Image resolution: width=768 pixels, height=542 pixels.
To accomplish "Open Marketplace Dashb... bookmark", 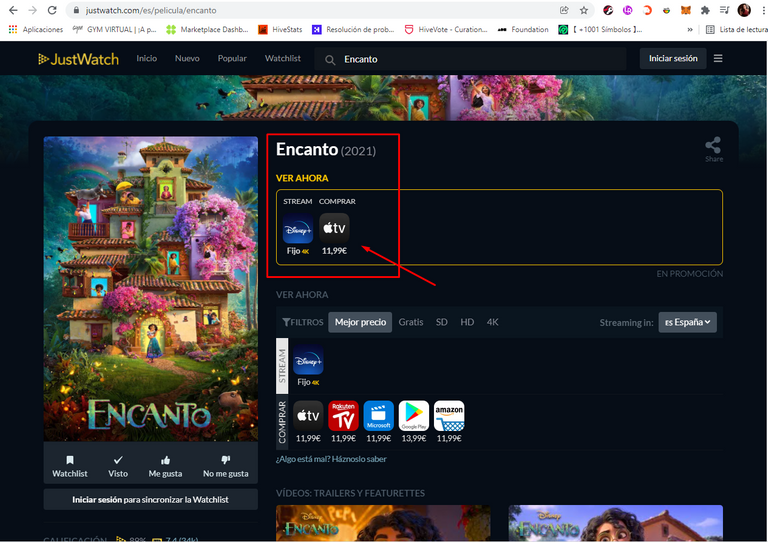I will coord(208,29).
